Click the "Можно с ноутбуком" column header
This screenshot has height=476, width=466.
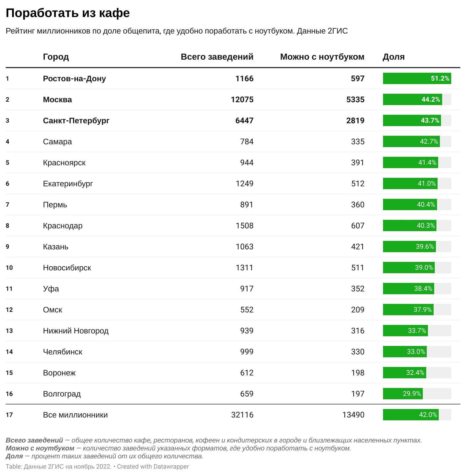[x=322, y=57]
